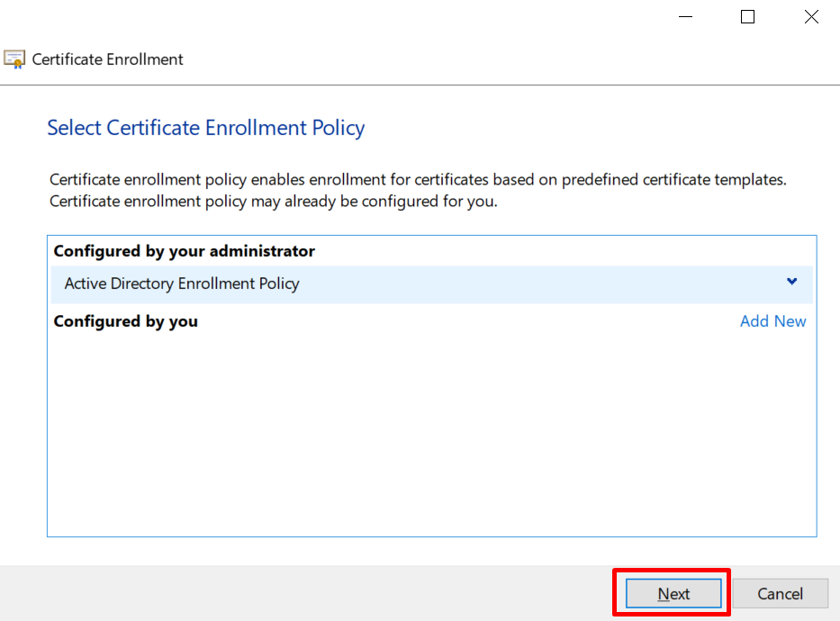Open the Add New policy link
This screenshot has width=840, height=621.
coord(772,321)
